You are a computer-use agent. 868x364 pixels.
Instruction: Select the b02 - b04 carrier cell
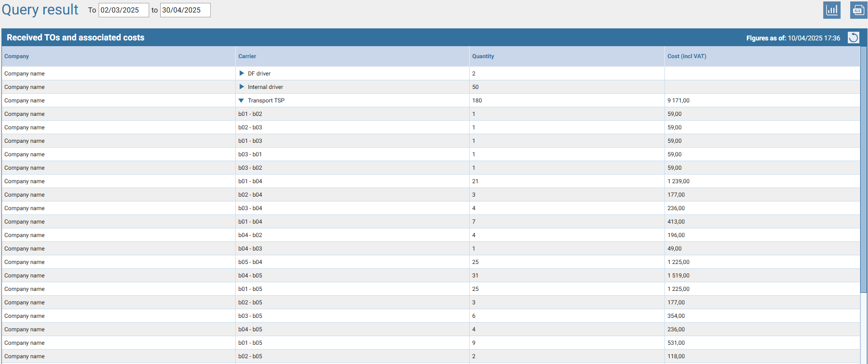click(x=352, y=195)
